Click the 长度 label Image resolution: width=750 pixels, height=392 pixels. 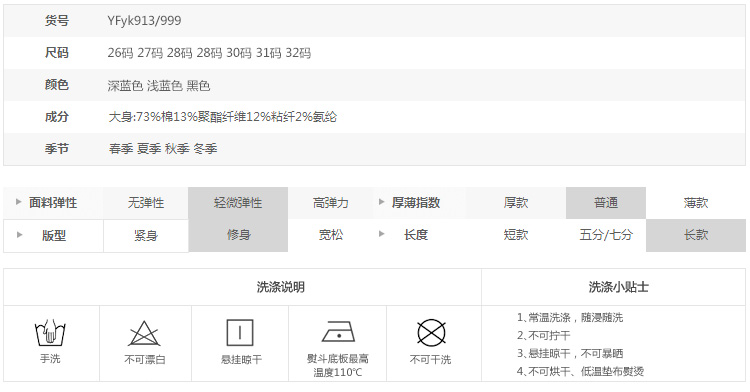pyautogui.click(x=416, y=235)
